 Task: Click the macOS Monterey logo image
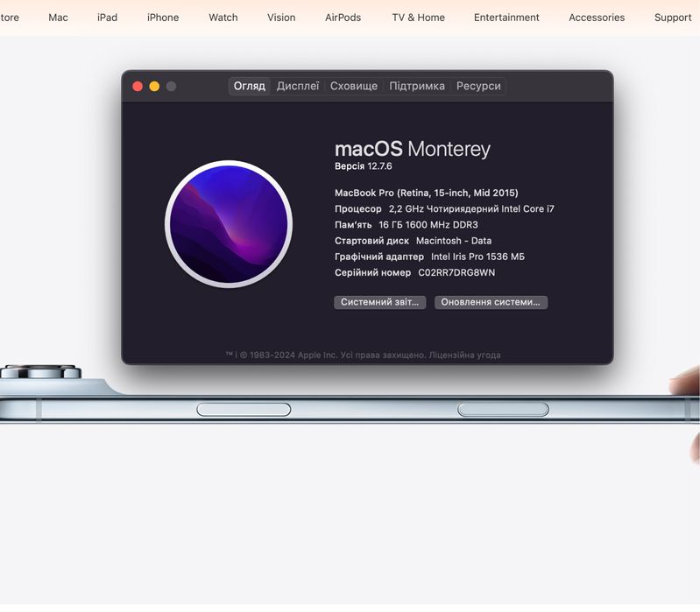[x=229, y=224]
